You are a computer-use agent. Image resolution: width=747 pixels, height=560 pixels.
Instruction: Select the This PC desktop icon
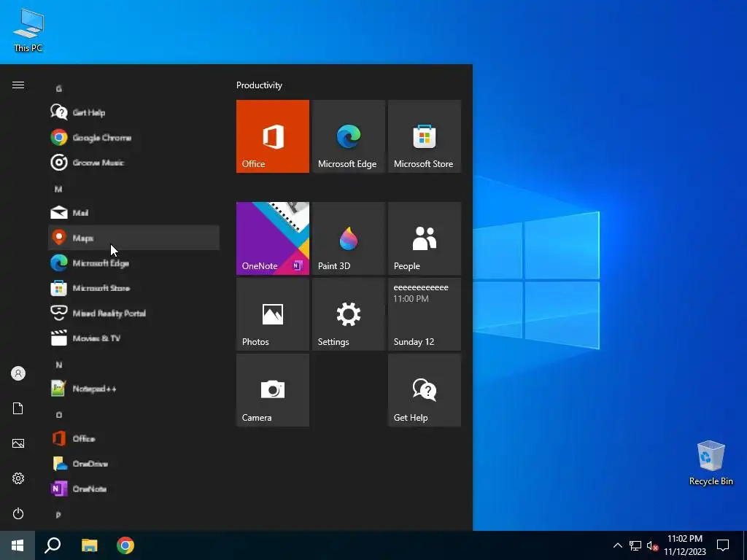tap(28, 31)
